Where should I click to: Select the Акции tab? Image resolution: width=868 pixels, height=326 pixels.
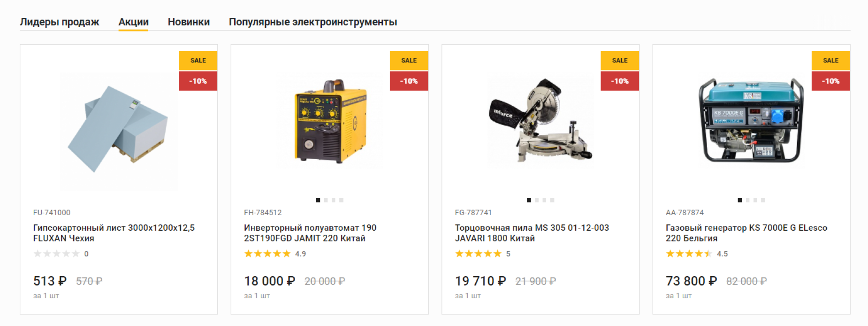point(133,22)
